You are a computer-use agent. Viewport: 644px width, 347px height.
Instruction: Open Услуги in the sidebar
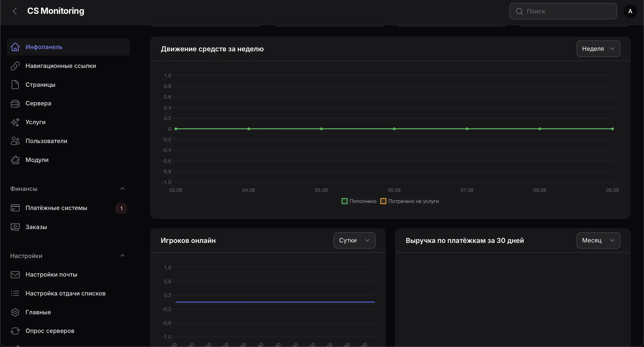(68, 122)
